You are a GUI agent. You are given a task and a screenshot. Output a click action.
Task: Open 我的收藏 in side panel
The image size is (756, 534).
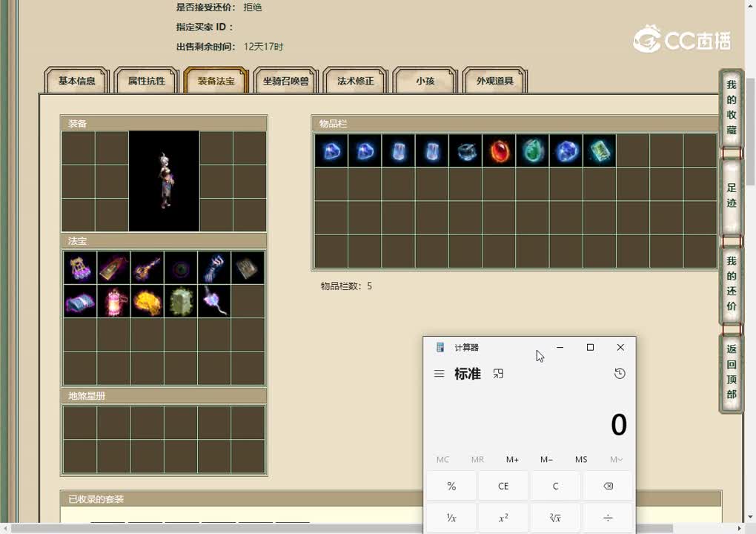(732, 108)
